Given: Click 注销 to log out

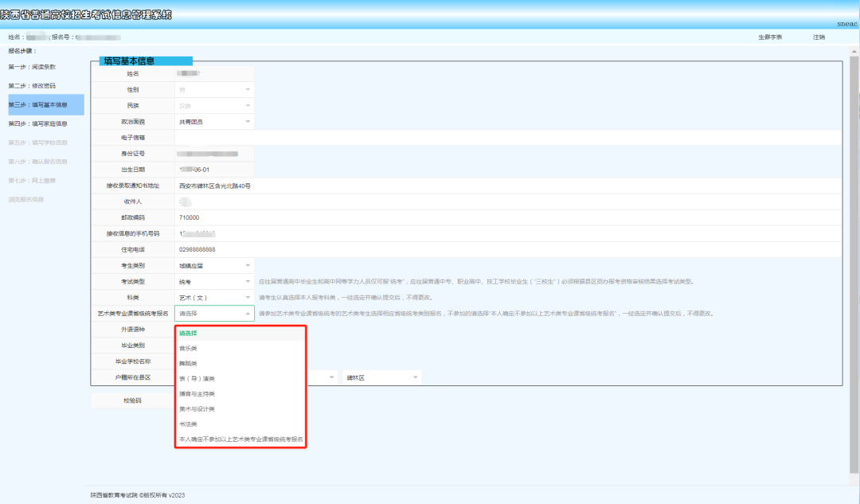Looking at the screenshot, I should (x=819, y=37).
